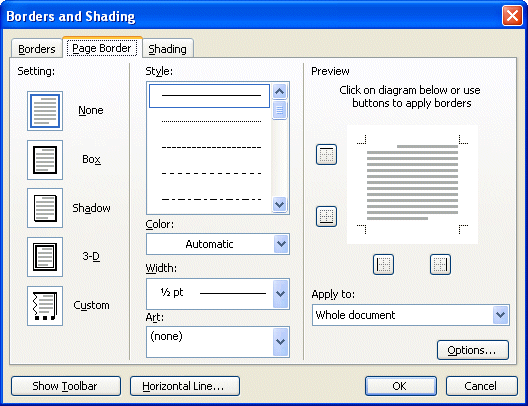Select the None border setting icon
This screenshot has width=528, height=406.
[x=45, y=111]
